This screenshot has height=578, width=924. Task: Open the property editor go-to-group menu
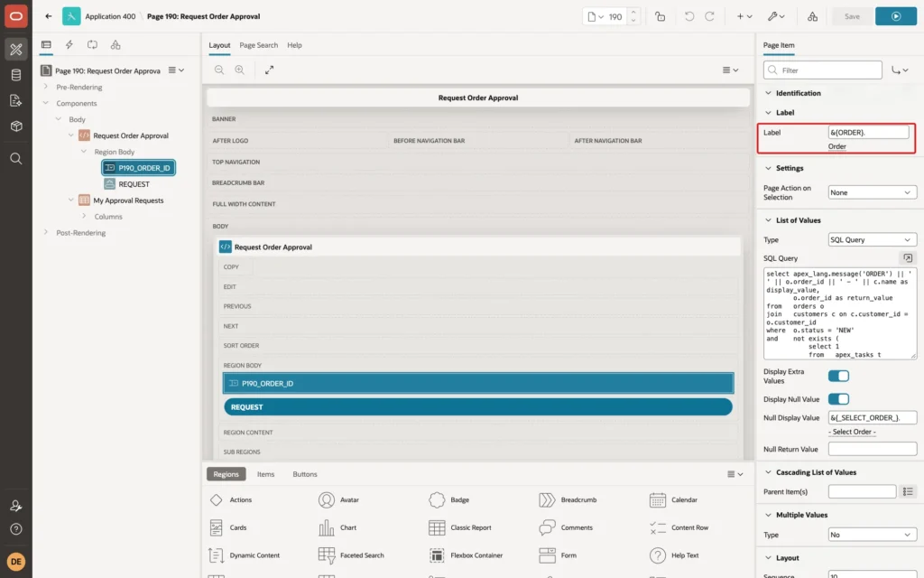coord(900,70)
